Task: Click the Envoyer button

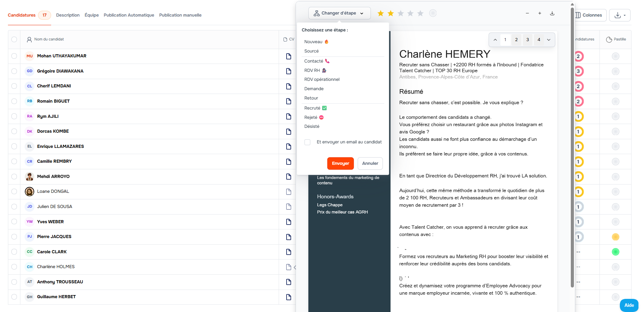Action: pyautogui.click(x=340, y=163)
